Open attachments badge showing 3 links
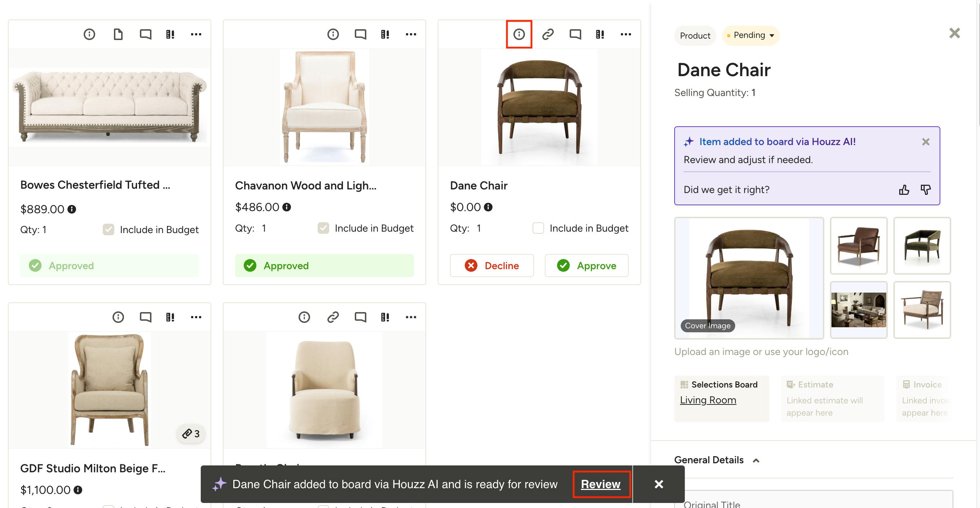Screen dimensions: 980x508 [191, 433]
